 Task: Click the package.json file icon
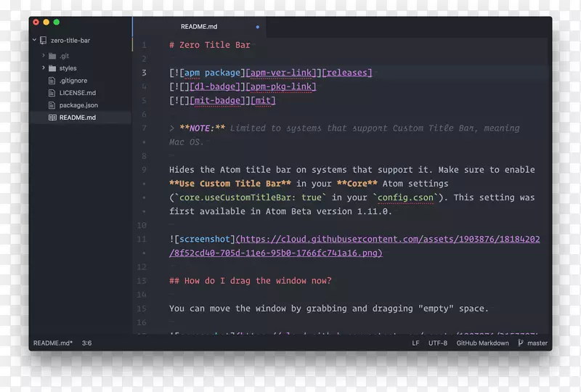tap(52, 105)
